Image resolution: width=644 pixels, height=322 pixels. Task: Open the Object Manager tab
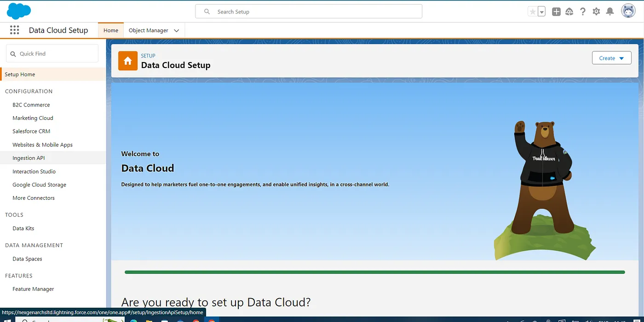pyautogui.click(x=148, y=30)
